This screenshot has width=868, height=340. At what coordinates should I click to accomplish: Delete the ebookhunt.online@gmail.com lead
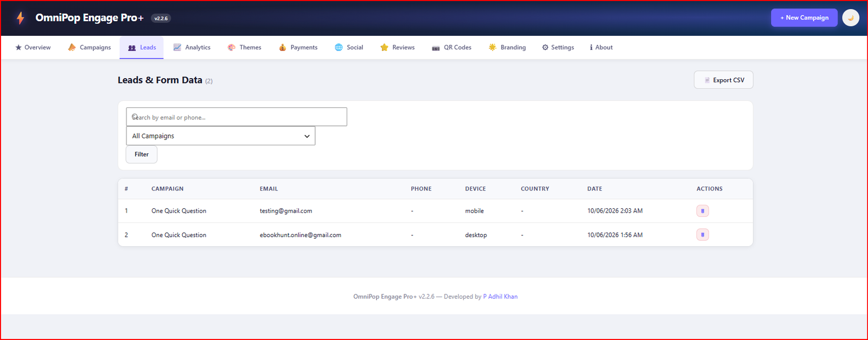tap(703, 235)
